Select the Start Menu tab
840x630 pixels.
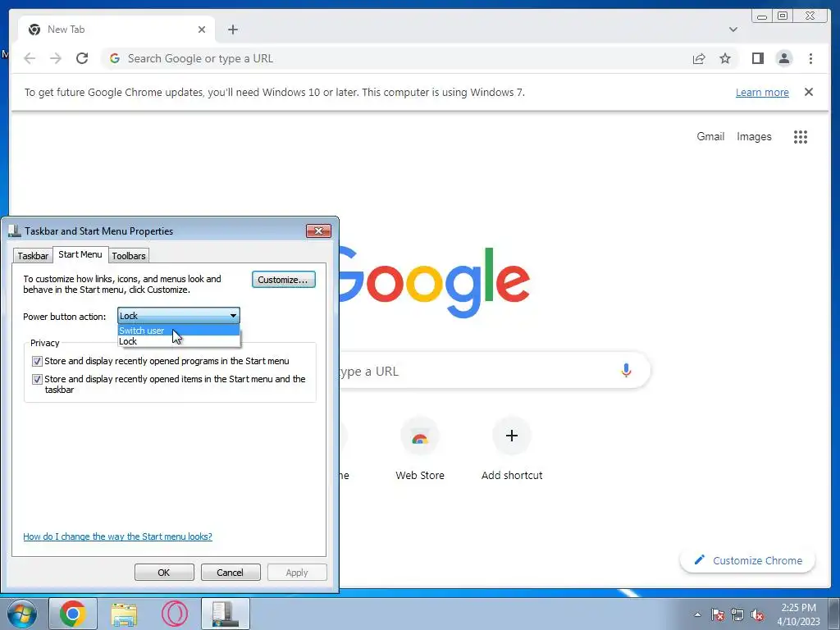[80, 254]
